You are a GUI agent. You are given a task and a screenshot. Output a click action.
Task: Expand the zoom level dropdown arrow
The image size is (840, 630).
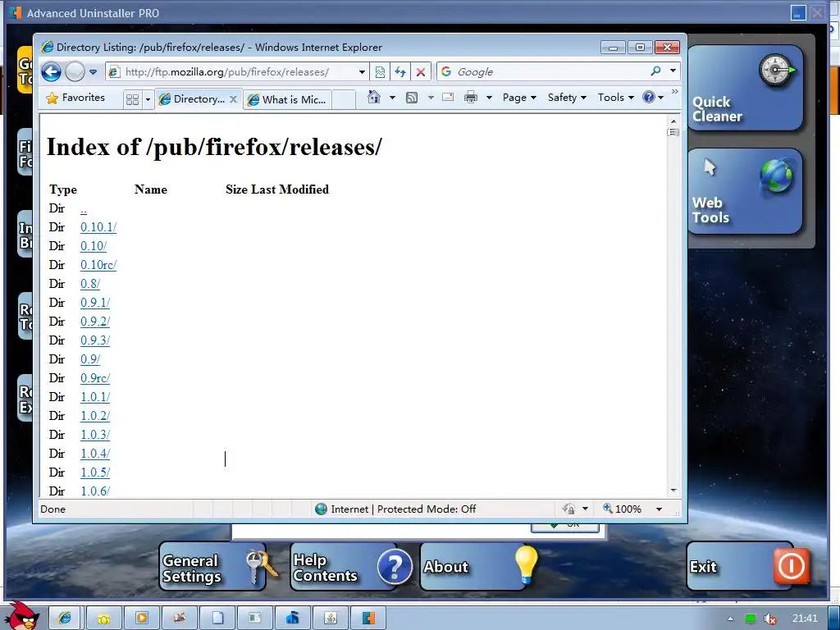click(659, 509)
